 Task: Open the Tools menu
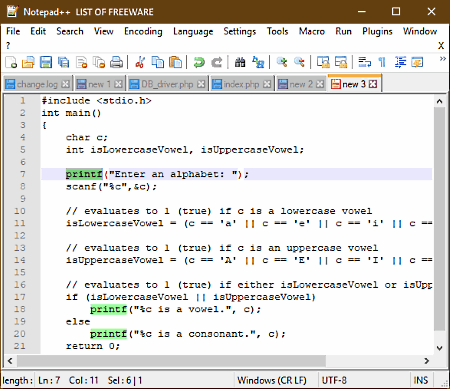click(x=277, y=31)
